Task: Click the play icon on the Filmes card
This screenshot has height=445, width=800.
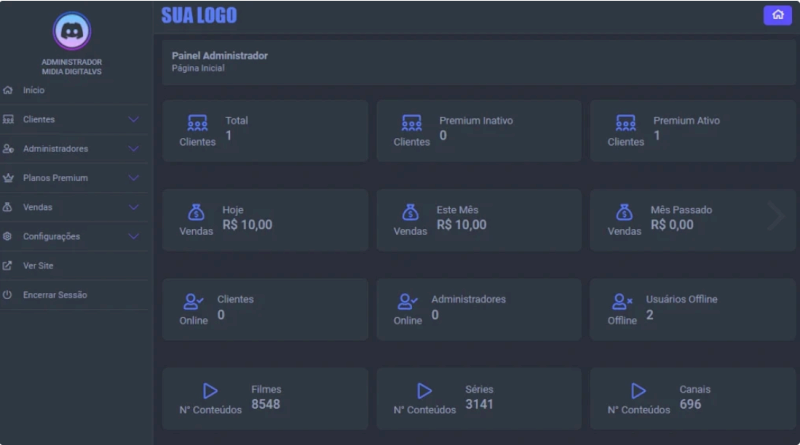Action: (210, 391)
